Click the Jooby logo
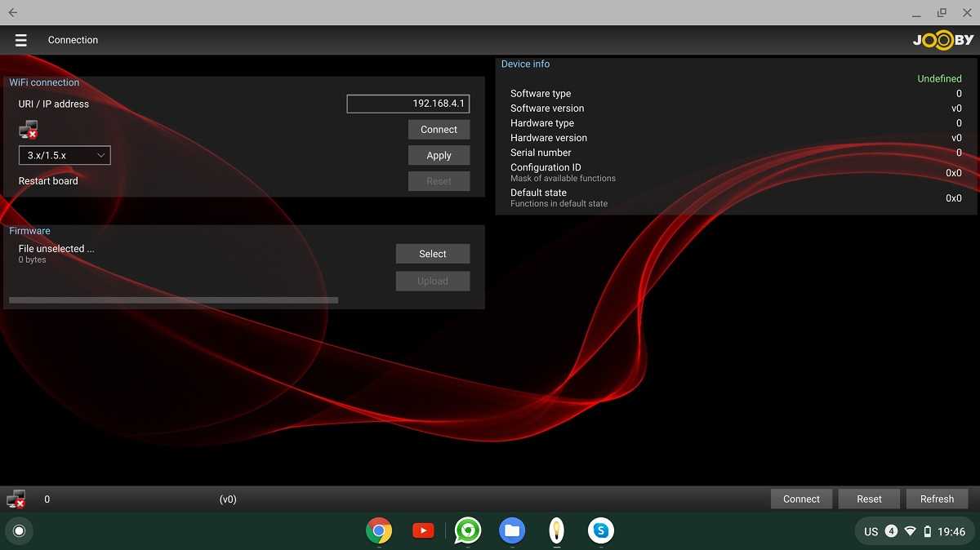The image size is (980, 550). click(x=942, y=40)
